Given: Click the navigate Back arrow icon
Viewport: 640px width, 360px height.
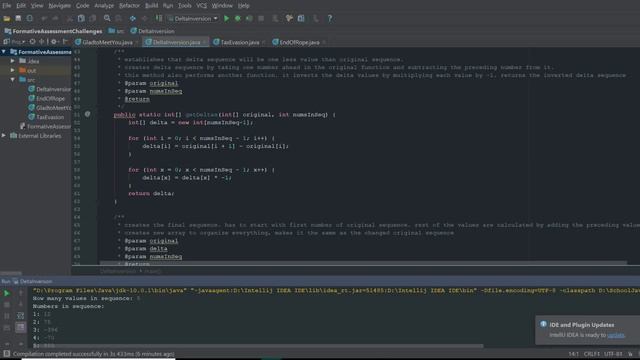Looking at the screenshot, I should 133,18.
